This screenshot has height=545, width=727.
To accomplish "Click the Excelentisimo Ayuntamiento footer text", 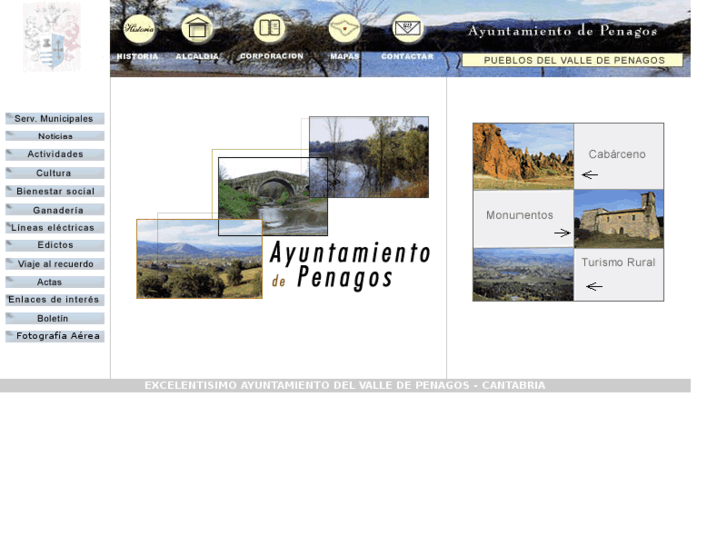I will (345, 385).
